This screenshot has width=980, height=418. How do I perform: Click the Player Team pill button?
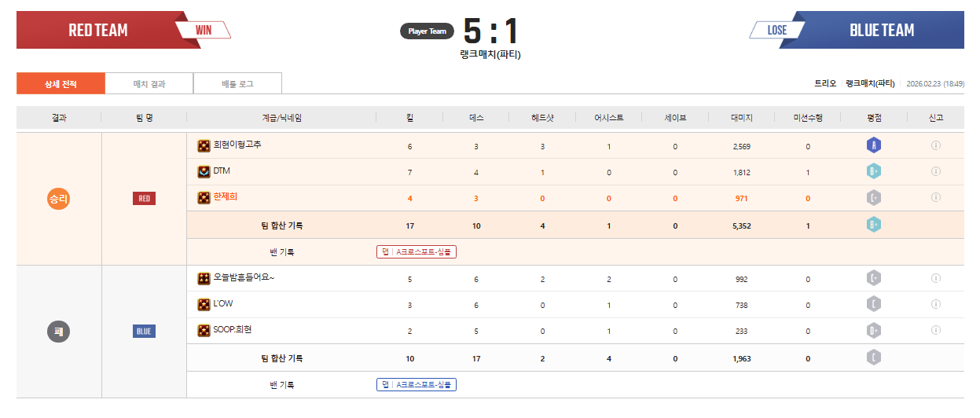point(427,31)
